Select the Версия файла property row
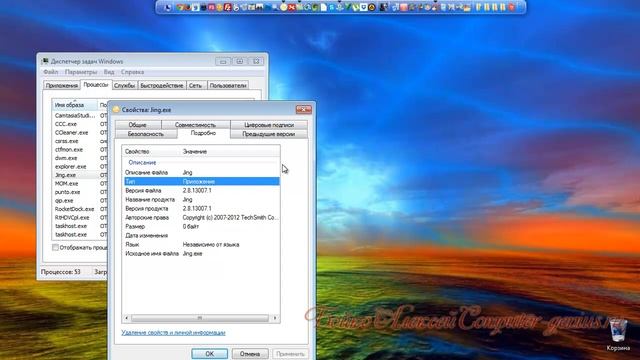Screen dimensions: 640x360 pyautogui.click(x=202, y=190)
